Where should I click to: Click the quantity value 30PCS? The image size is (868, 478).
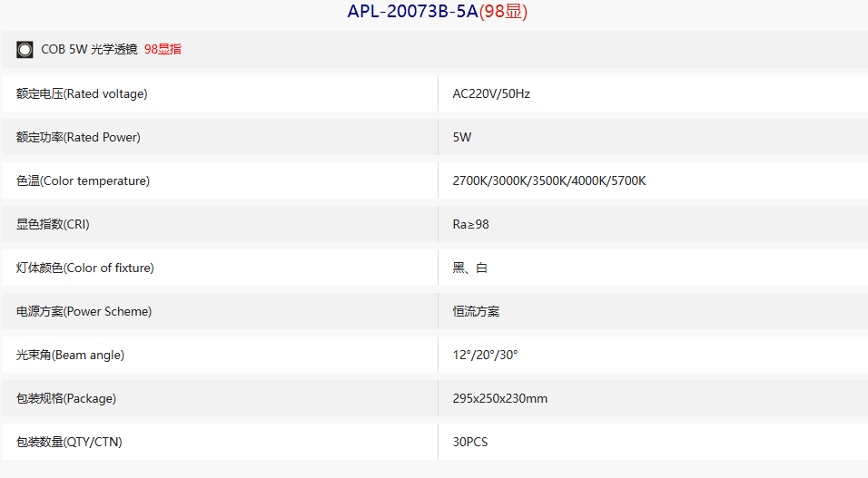point(470,442)
